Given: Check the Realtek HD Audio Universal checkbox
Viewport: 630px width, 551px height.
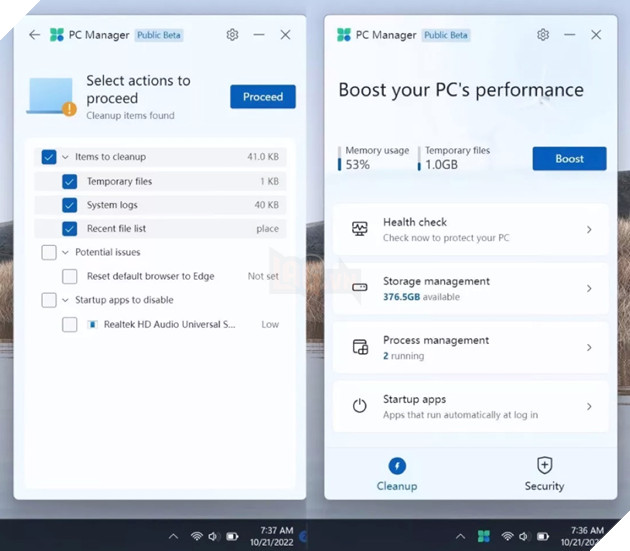Looking at the screenshot, I should pos(70,324).
